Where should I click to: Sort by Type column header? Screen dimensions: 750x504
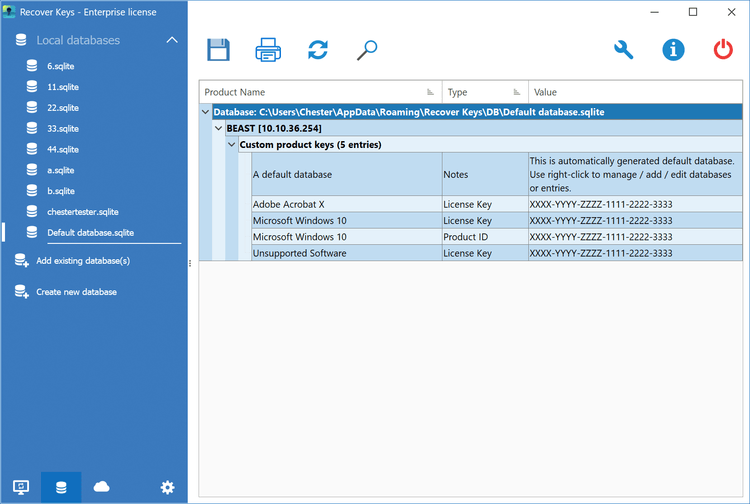[485, 92]
